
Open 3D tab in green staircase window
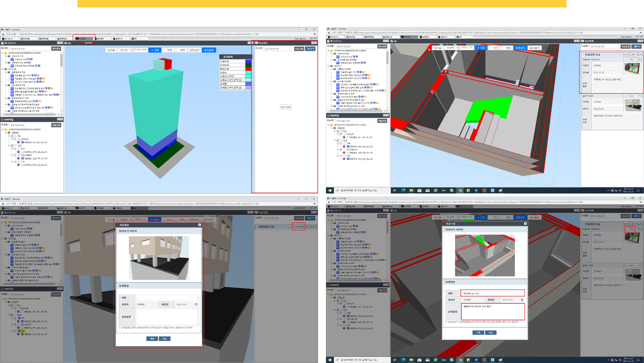click(x=464, y=37)
